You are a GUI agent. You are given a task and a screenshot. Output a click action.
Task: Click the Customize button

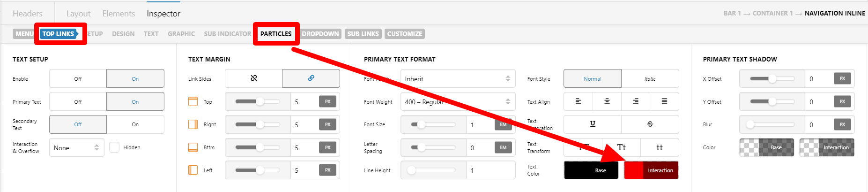[405, 34]
